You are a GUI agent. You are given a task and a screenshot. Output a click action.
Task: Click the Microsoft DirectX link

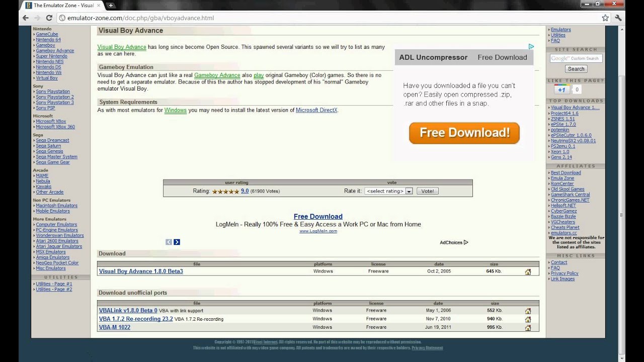tap(316, 110)
